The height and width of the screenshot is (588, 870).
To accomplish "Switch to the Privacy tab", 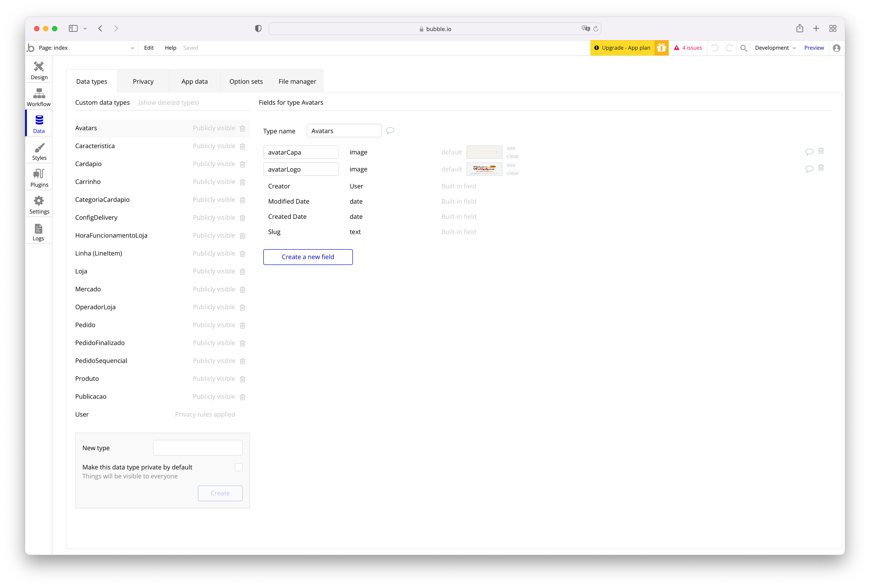I will [143, 82].
